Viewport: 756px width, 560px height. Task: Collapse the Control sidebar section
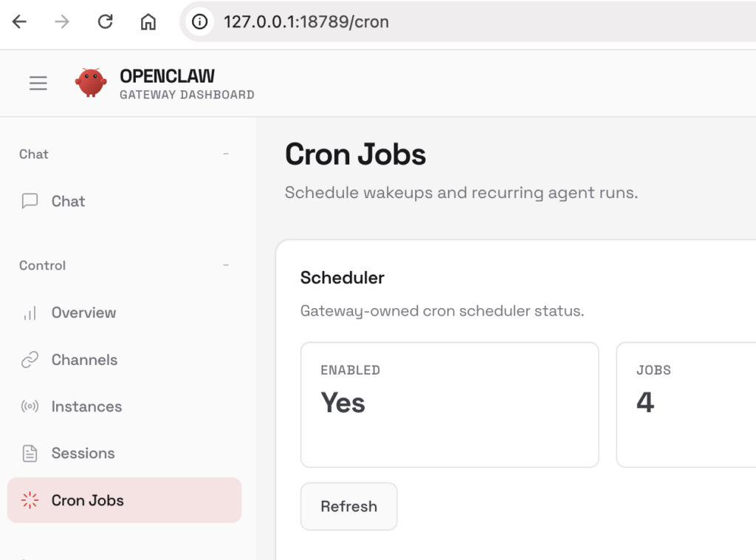pyautogui.click(x=226, y=265)
